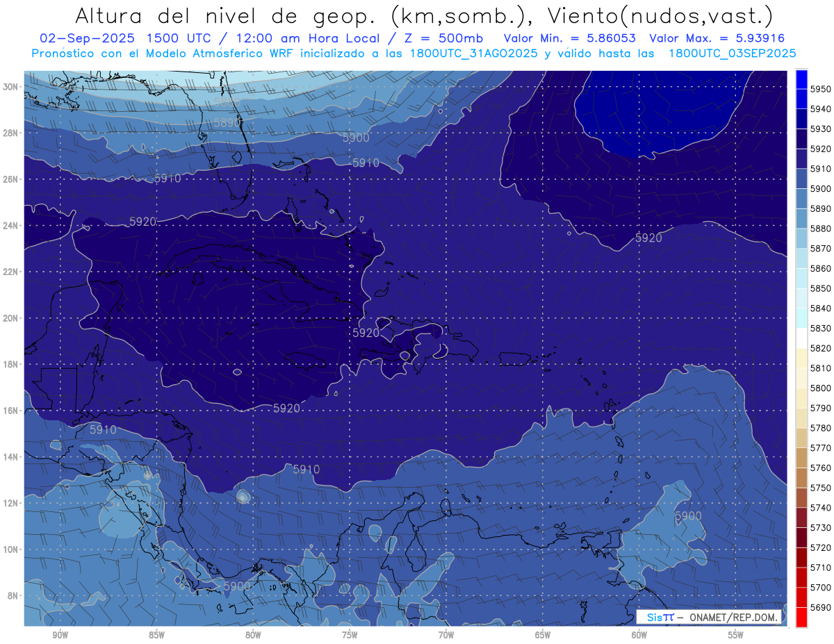Select the 5840 colorbar value
834x644 pixels.
821,308
